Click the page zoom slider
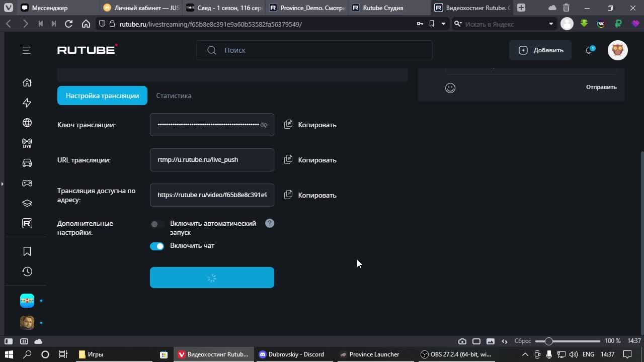 (568, 341)
